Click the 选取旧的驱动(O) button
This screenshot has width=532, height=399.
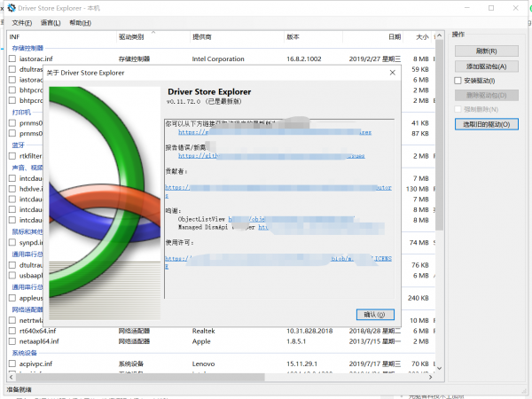[486, 124]
